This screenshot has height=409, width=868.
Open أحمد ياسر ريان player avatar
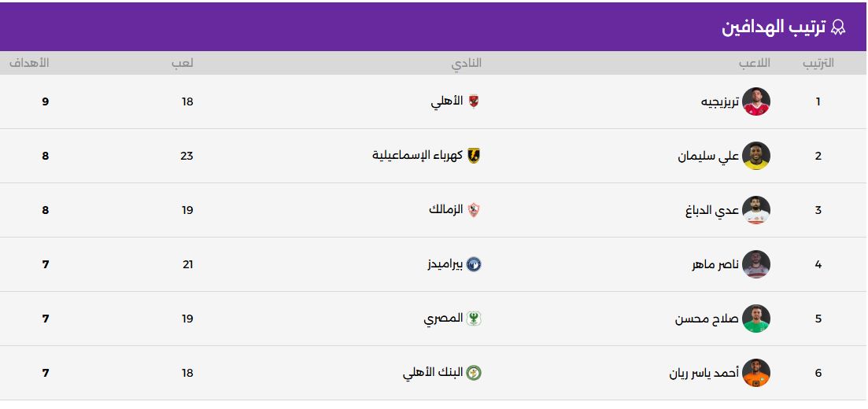click(756, 373)
